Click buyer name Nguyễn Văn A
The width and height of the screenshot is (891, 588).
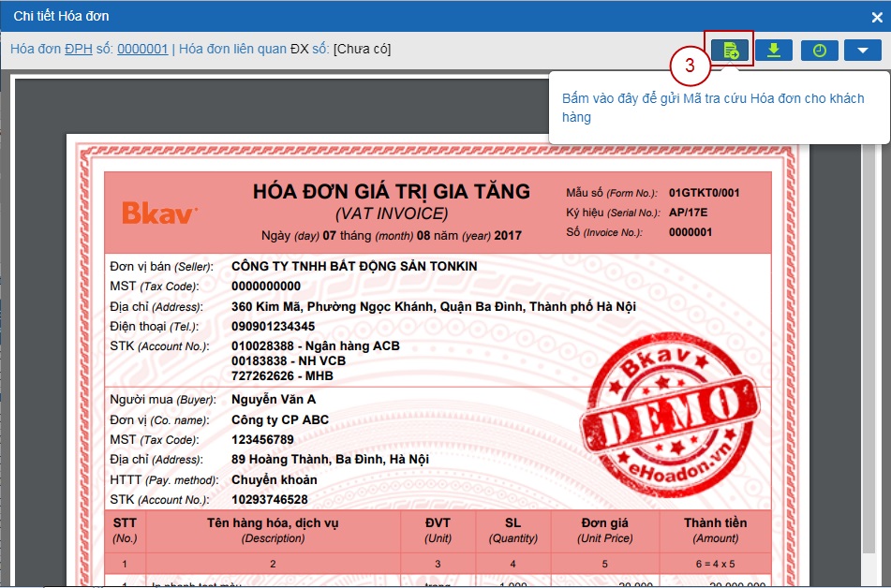(x=274, y=400)
